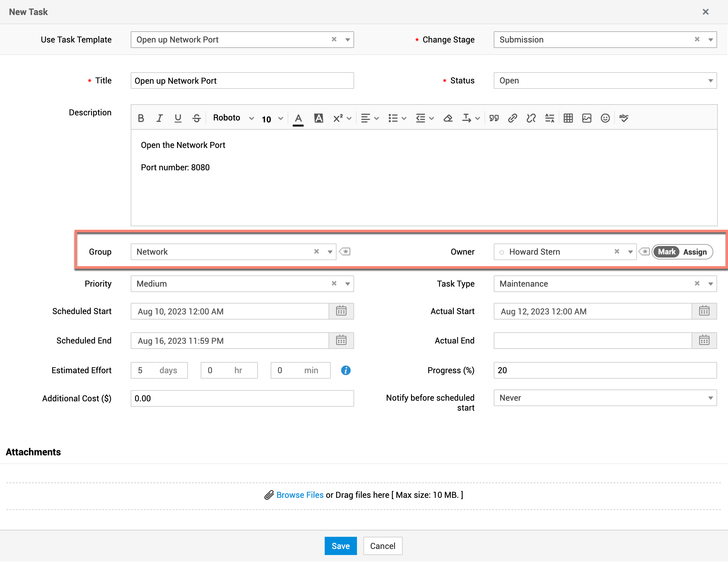This screenshot has height=563, width=728.
Task: Insert an image in description
Action: coord(587,118)
